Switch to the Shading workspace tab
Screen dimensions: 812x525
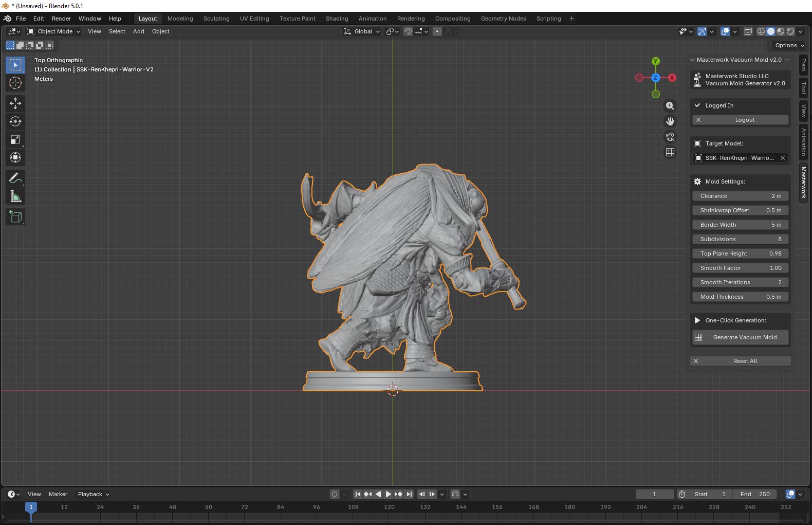[337, 19]
